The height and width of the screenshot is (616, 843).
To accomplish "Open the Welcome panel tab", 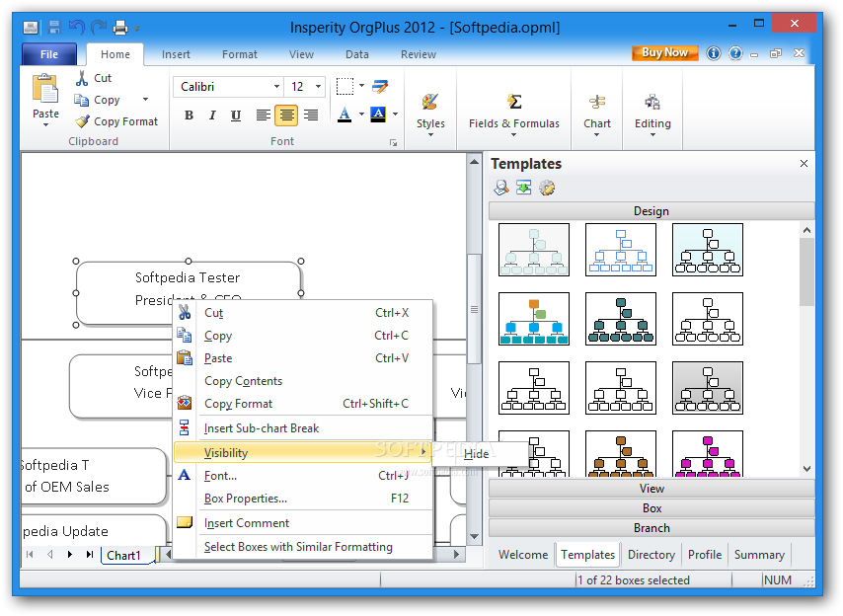I will [x=522, y=555].
